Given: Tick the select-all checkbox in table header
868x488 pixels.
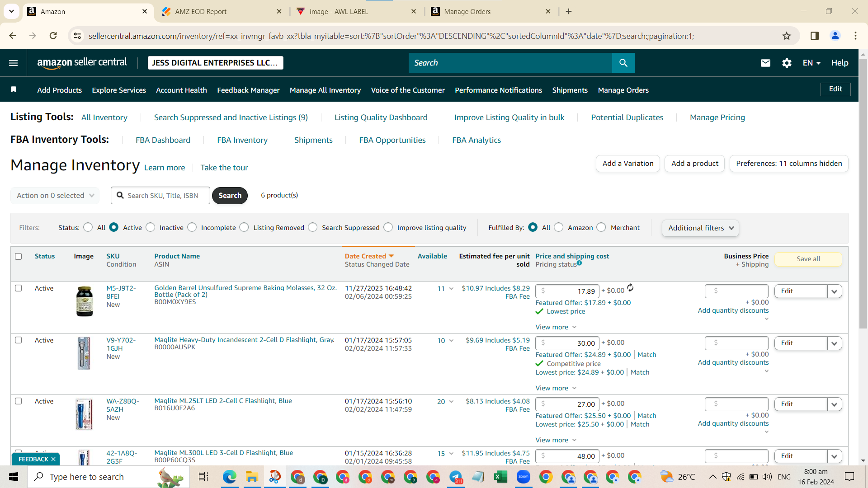Looking at the screenshot, I should (19, 256).
